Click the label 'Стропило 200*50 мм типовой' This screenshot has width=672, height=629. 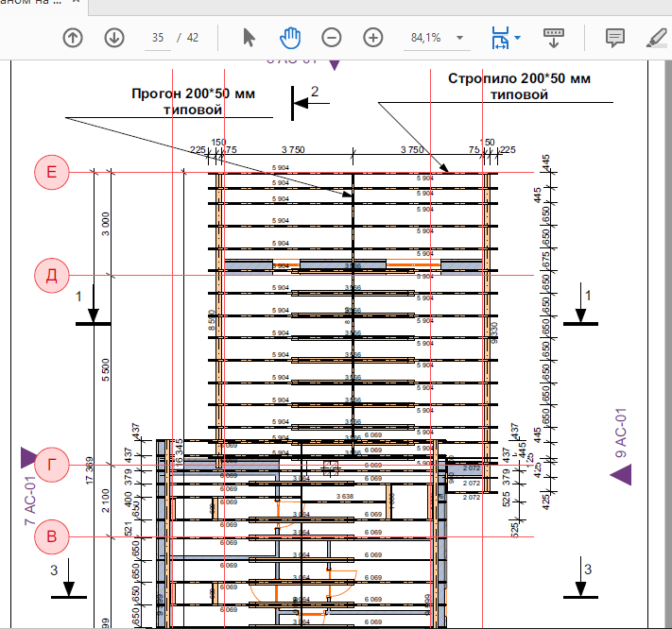click(519, 87)
